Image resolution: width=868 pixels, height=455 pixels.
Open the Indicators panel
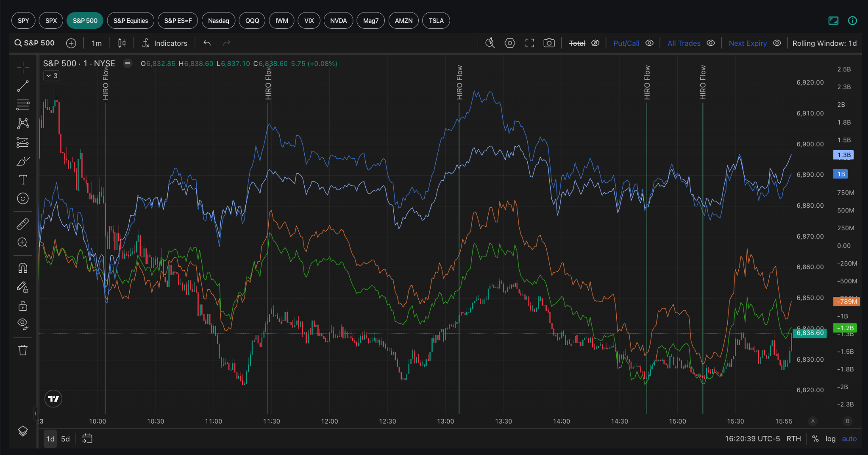165,43
